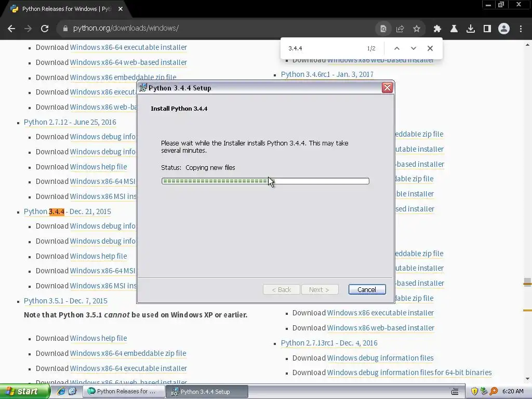The image size is (532, 399).
Task: Close the find bar
Action: pyautogui.click(x=430, y=48)
